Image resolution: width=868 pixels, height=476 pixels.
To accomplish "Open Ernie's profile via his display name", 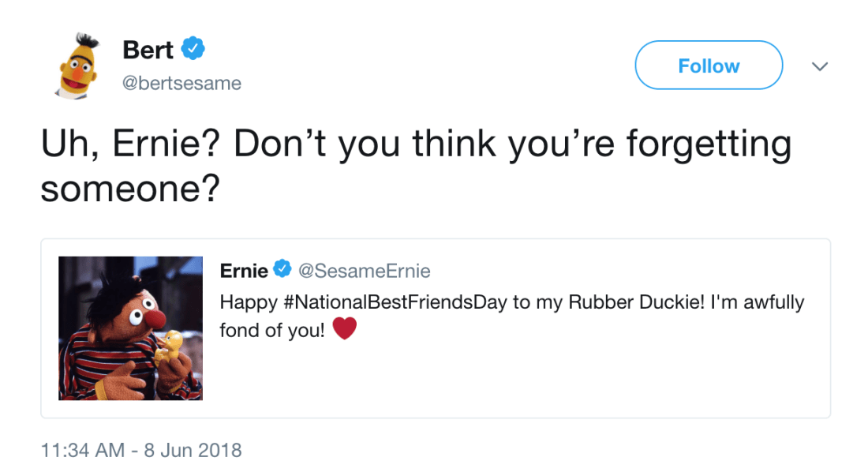I will click(244, 271).
